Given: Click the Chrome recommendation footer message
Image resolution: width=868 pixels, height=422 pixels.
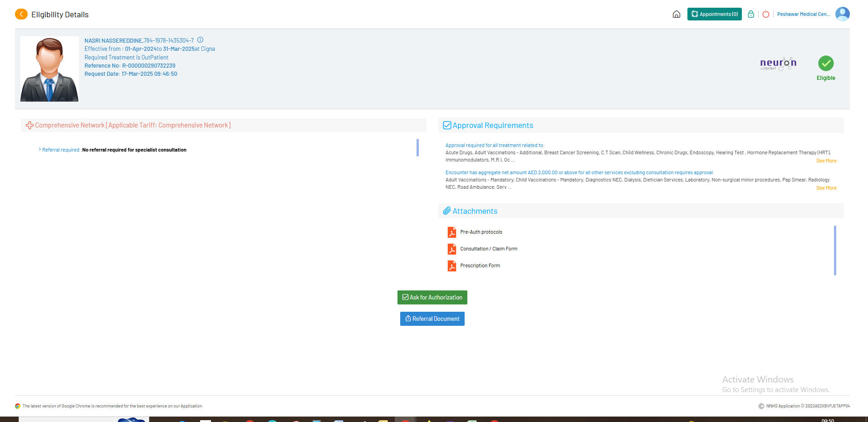Looking at the screenshot, I should pyautogui.click(x=113, y=406).
